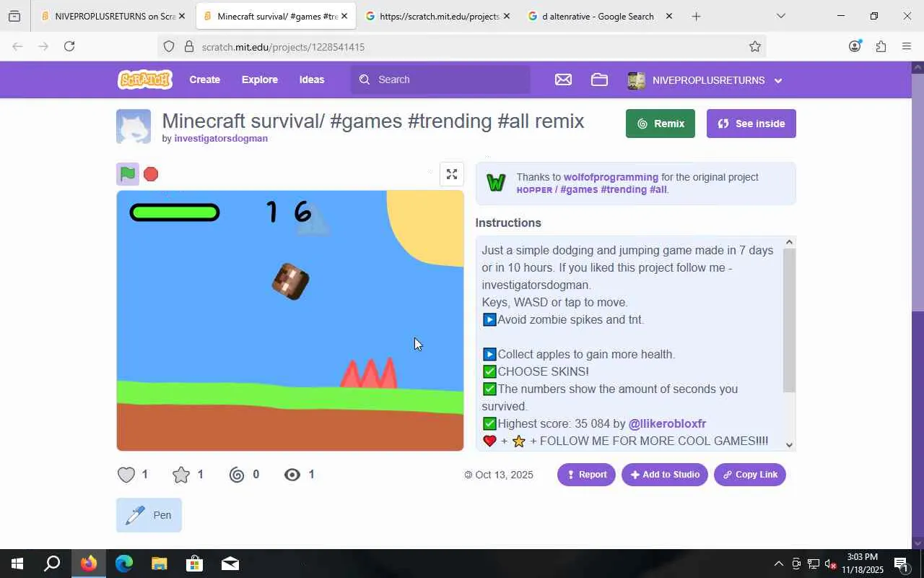Close the Google Search tab
The width and height of the screenshot is (924, 578).
(x=668, y=16)
